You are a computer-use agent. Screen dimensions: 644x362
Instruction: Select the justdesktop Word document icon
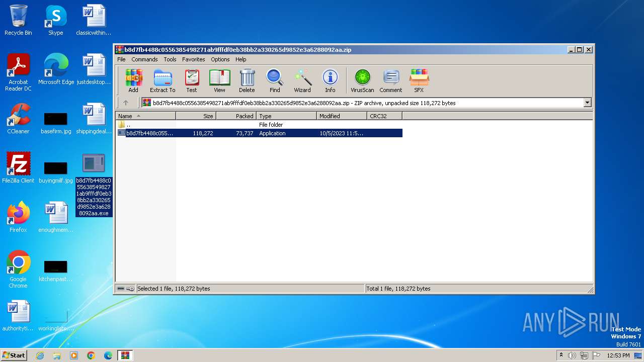[x=94, y=69]
